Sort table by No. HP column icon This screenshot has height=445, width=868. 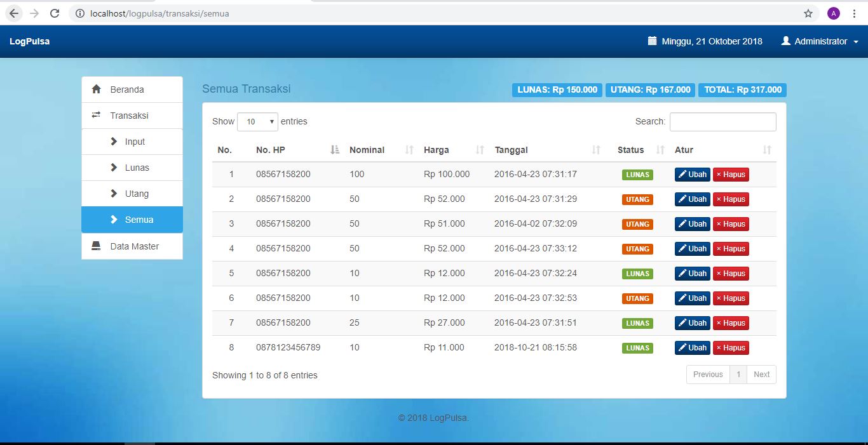pos(335,150)
